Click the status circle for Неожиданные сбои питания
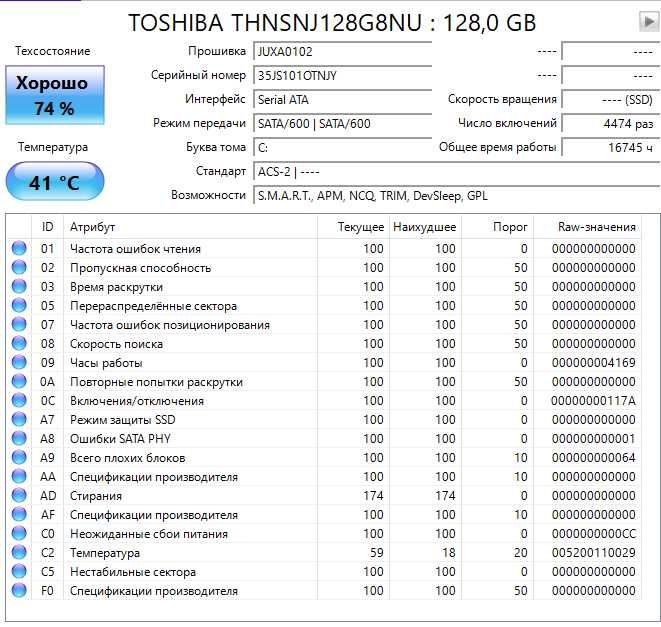This screenshot has width=661, height=627. 19,533
